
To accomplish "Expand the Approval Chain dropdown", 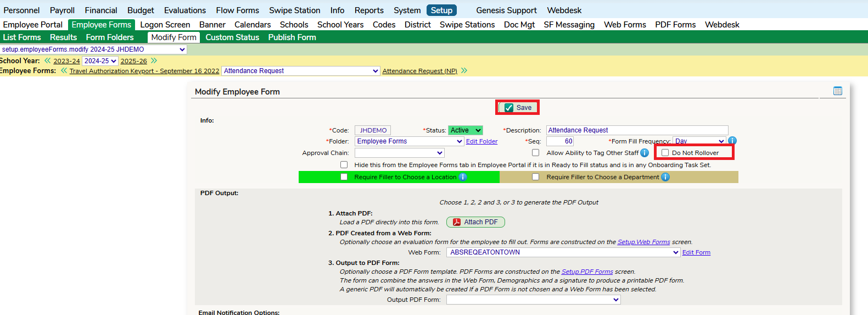I will [x=400, y=153].
